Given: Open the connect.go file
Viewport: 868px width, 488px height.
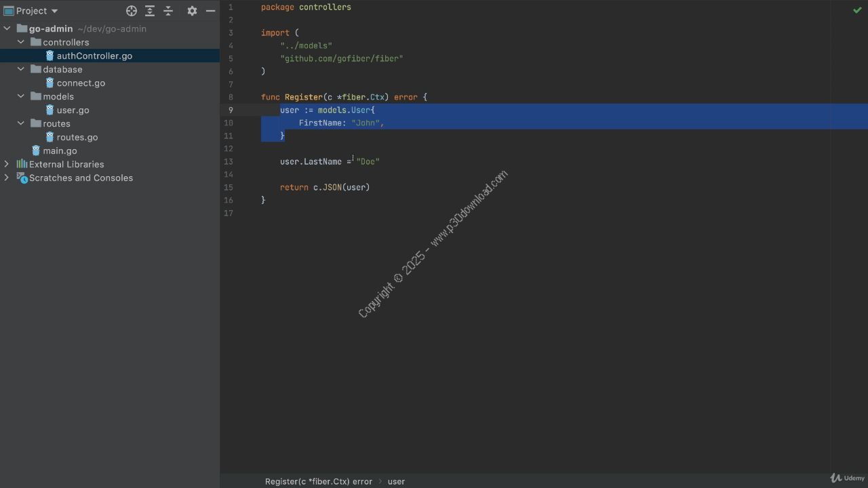Looking at the screenshot, I should click(x=80, y=83).
